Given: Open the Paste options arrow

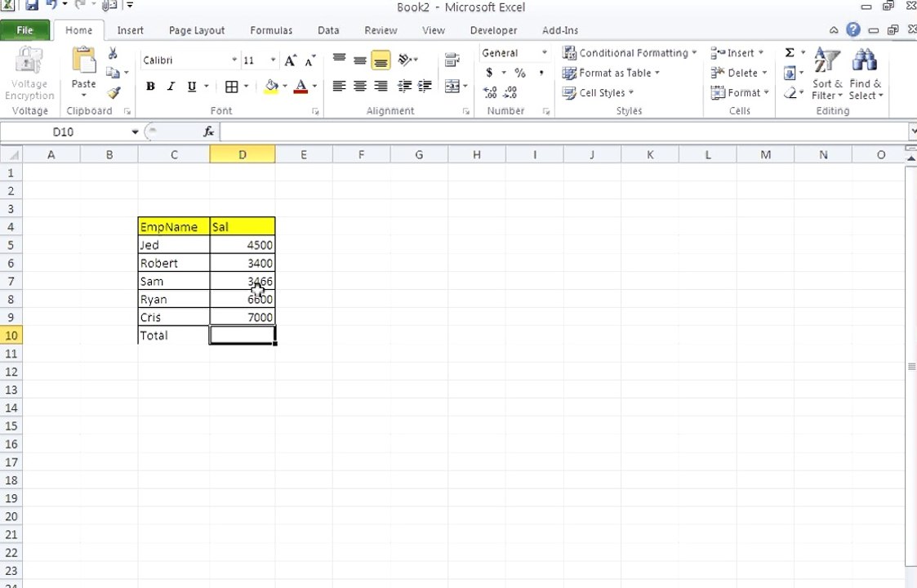Looking at the screenshot, I should coord(83,95).
